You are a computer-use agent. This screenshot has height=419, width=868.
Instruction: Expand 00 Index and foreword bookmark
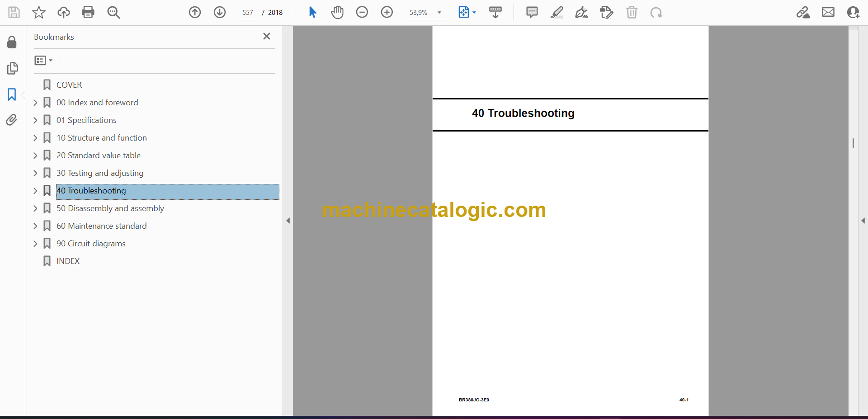coord(35,103)
